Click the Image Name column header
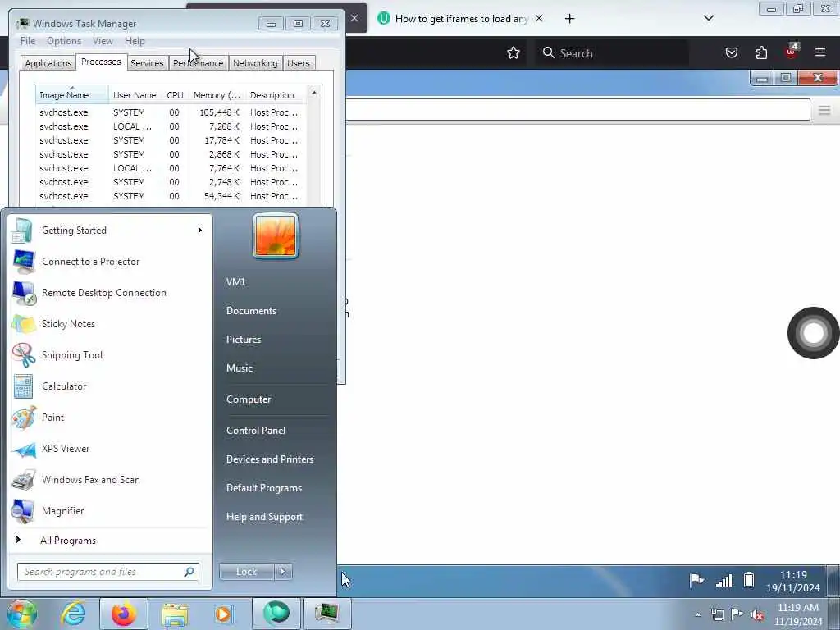Screen dimensions: 840x630 pyautogui.click(x=72, y=95)
